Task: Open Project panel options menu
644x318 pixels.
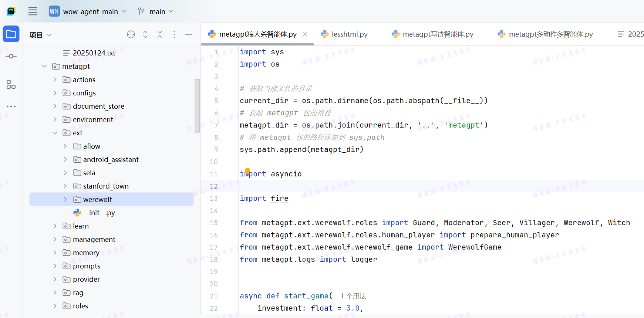Action: pyautogui.click(x=174, y=34)
